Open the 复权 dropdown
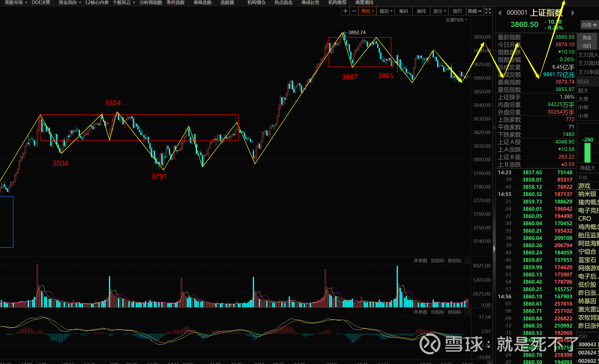This screenshot has height=364, width=599. (x=367, y=11)
